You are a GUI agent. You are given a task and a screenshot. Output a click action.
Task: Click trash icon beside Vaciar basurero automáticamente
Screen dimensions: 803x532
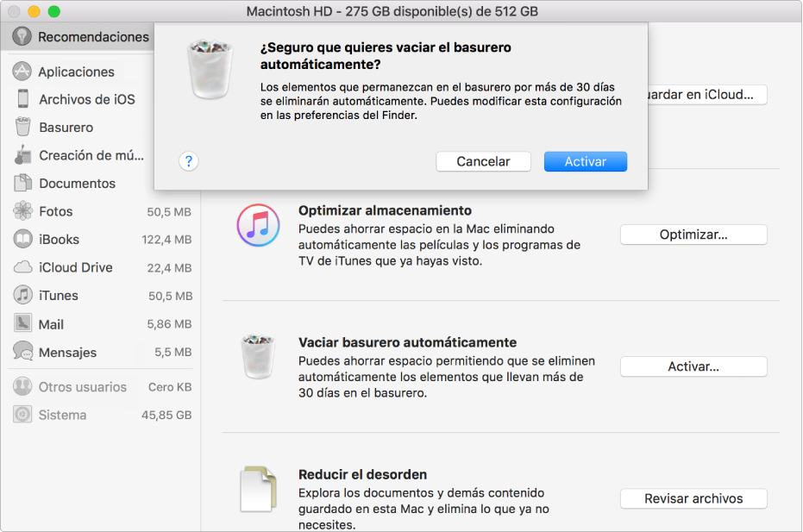tap(258, 357)
